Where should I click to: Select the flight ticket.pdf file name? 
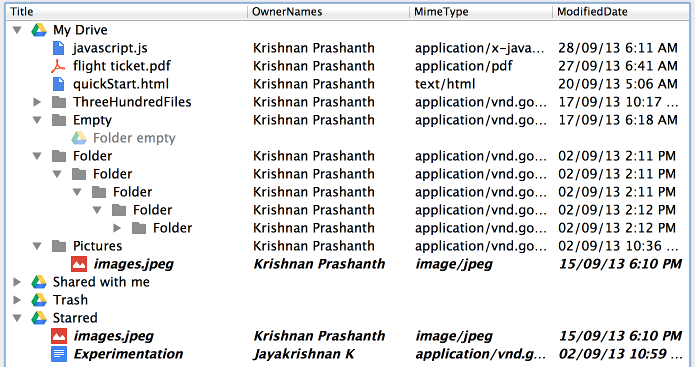pyautogui.click(x=122, y=66)
